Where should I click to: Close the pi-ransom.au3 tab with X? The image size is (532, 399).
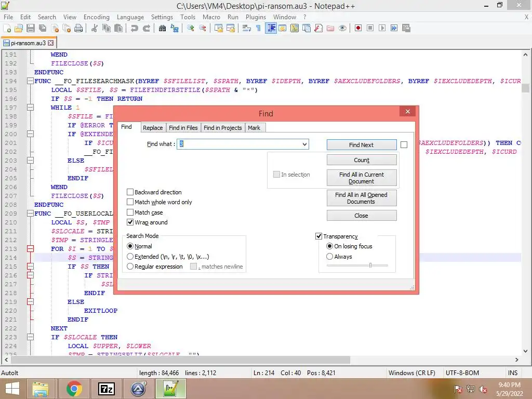[x=50, y=43]
